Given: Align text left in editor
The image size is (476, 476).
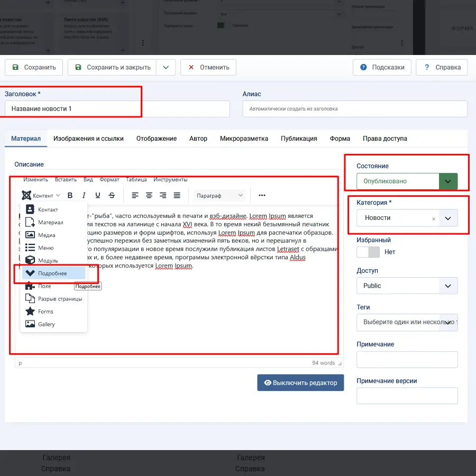Looking at the screenshot, I should (135, 196).
